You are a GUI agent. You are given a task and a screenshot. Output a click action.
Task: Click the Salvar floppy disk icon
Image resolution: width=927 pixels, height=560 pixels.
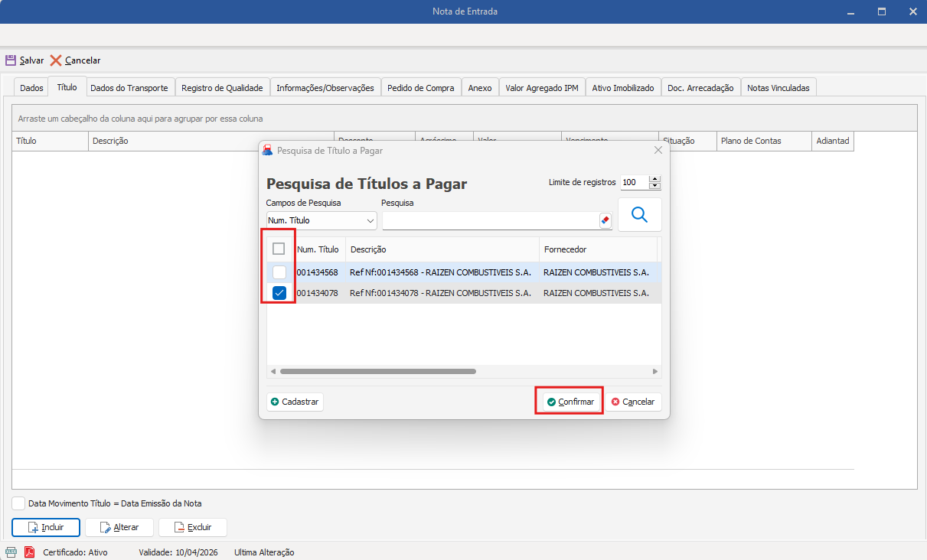[11, 60]
